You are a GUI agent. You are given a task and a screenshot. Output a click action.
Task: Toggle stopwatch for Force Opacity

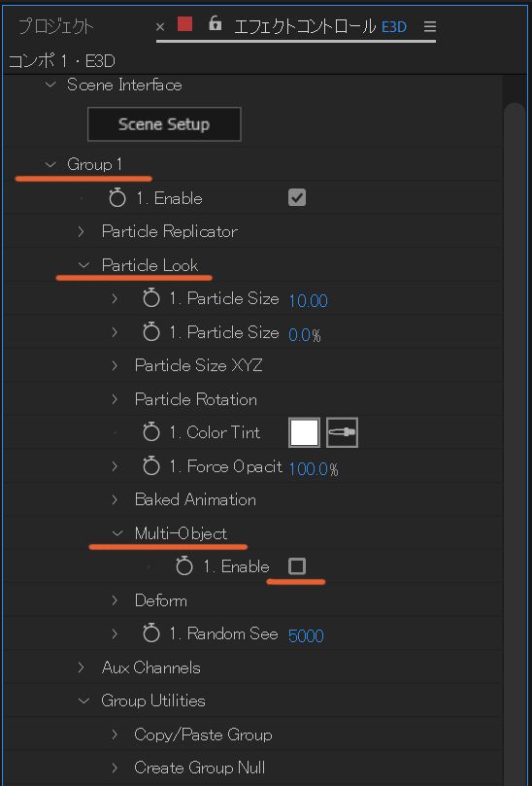(x=150, y=466)
